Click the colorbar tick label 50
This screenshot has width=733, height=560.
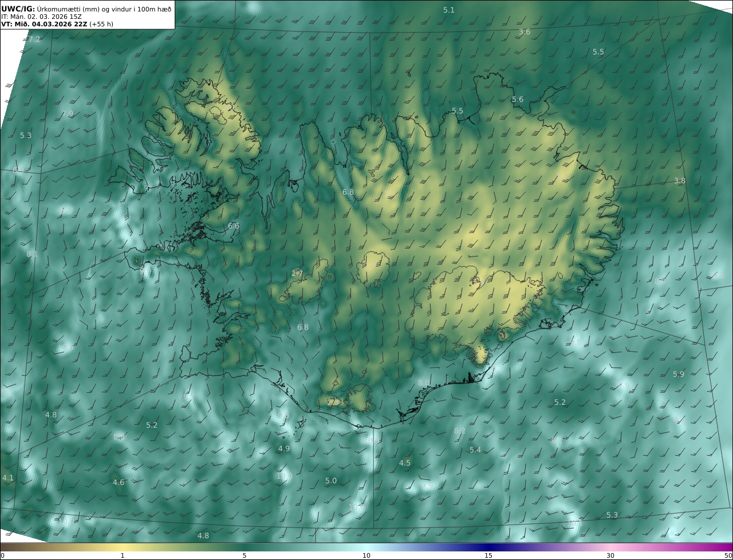click(728, 555)
